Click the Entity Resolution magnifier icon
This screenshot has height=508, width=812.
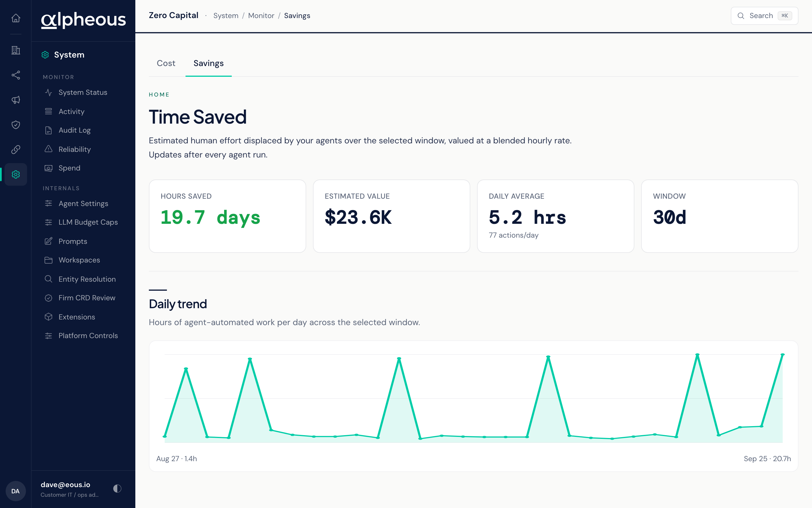click(x=49, y=279)
